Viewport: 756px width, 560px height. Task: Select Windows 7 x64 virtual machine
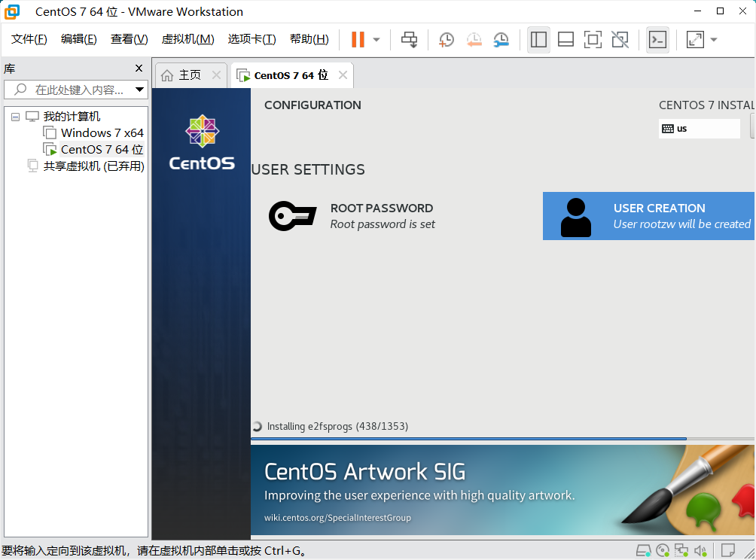102,133
